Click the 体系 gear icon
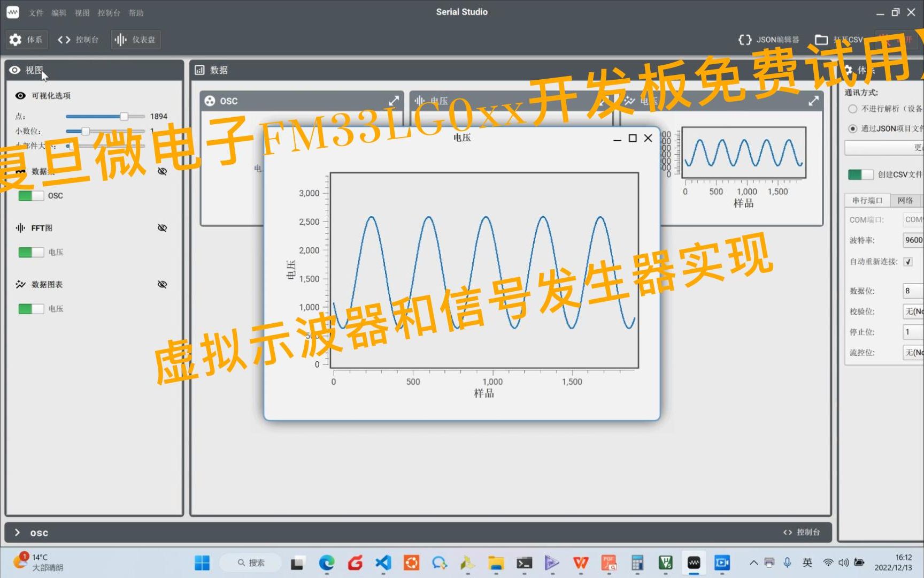Viewport: 924px width, 578px height. coord(14,39)
